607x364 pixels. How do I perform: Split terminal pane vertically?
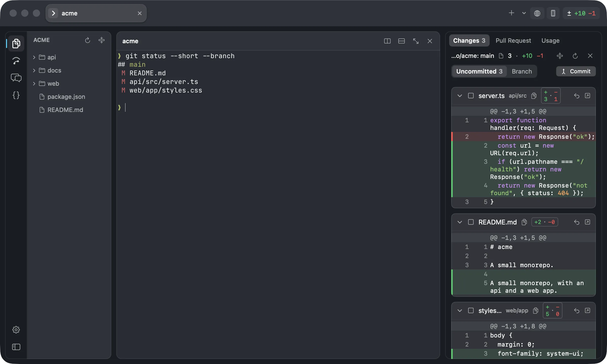(387, 41)
